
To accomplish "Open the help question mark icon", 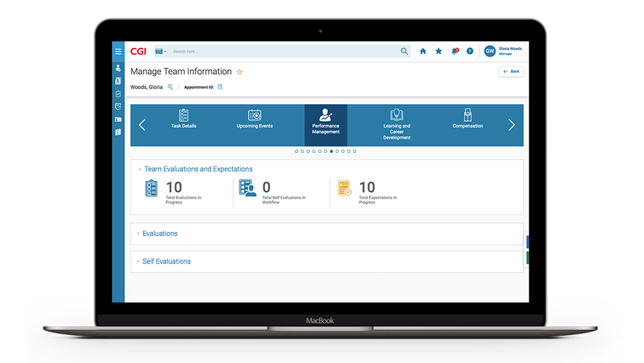I will point(470,52).
